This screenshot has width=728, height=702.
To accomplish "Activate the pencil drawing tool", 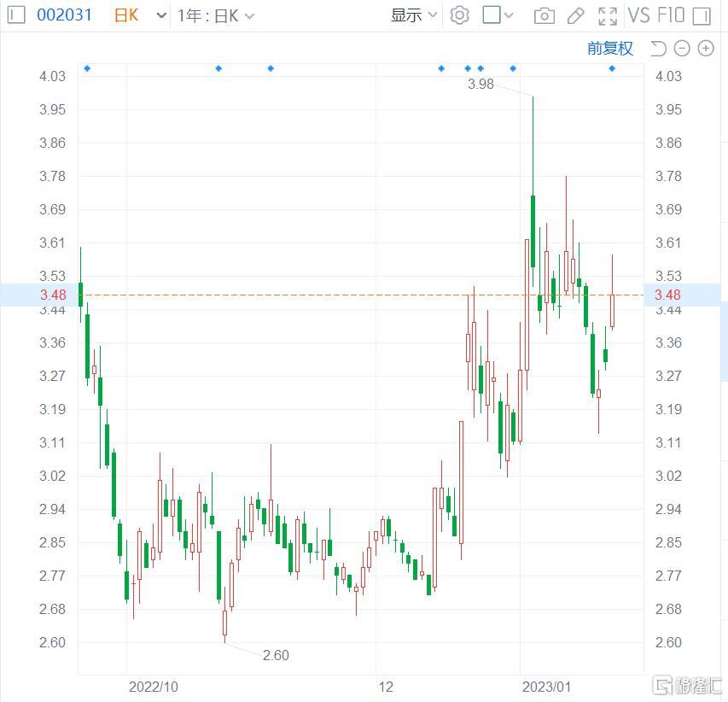I will 576,16.
